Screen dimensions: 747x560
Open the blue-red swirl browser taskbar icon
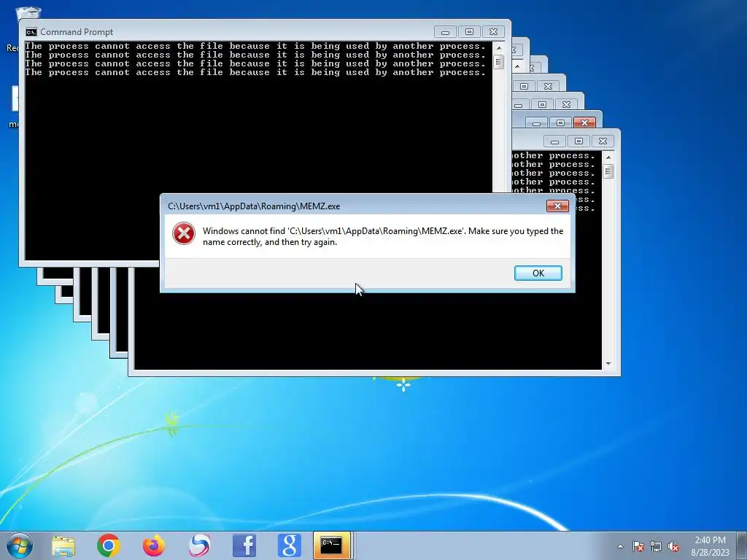click(x=199, y=545)
